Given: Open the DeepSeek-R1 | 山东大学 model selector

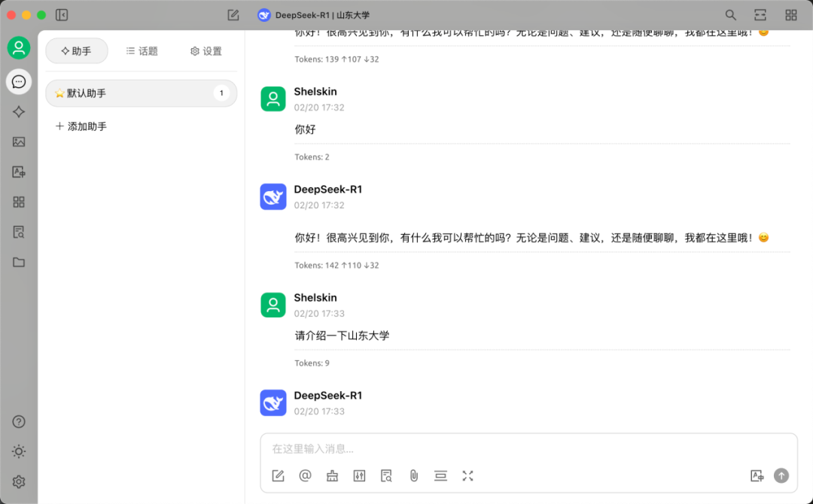Looking at the screenshot, I should [314, 15].
